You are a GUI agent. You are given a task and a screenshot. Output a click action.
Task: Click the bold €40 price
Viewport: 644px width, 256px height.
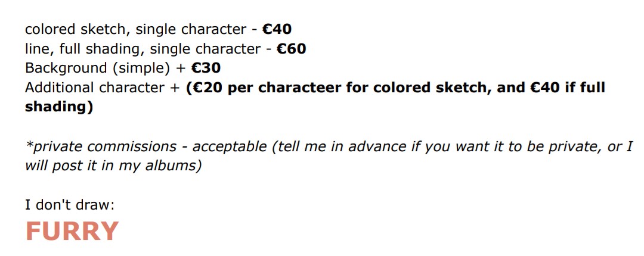[277, 30]
